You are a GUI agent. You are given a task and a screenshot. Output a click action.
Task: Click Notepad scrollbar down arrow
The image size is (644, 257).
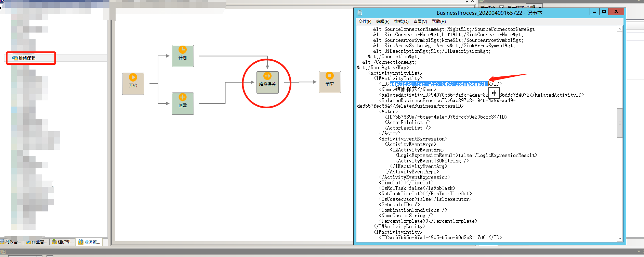point(620,238)
